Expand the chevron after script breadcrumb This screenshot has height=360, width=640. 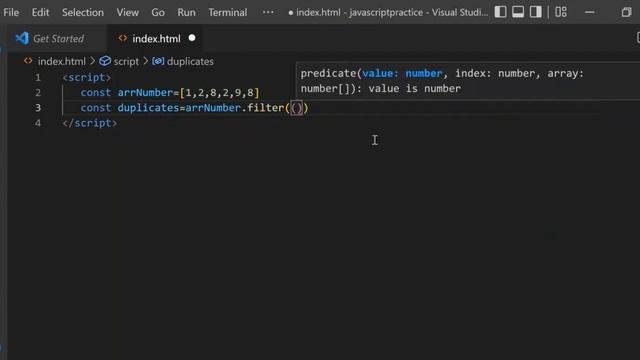coord(145,61)
